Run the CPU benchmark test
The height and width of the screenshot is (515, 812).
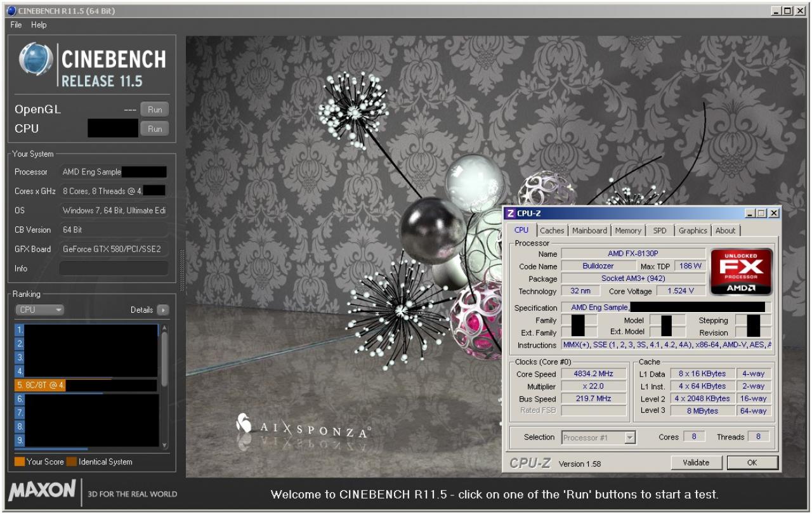click(155, 129)
